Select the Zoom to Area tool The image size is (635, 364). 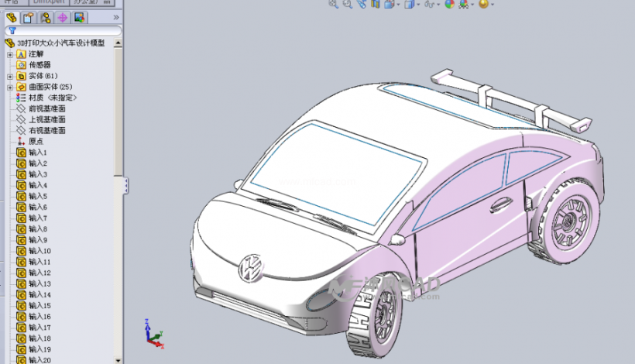(348, 4)
